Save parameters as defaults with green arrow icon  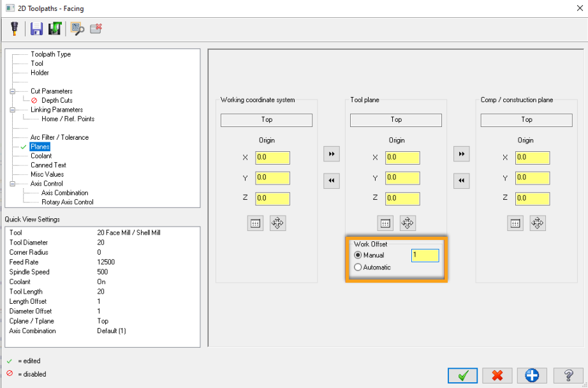(54, 28)
